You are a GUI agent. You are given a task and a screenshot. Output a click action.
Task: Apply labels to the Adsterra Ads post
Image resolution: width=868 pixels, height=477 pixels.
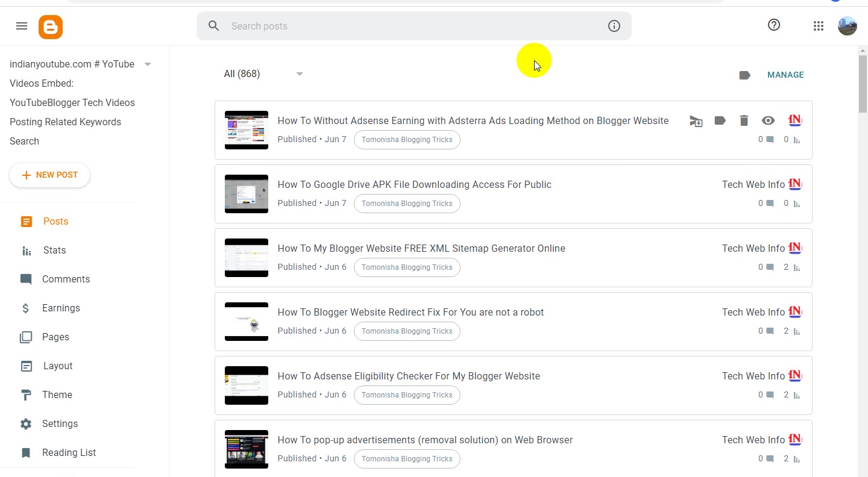click(x=720, y=121)
